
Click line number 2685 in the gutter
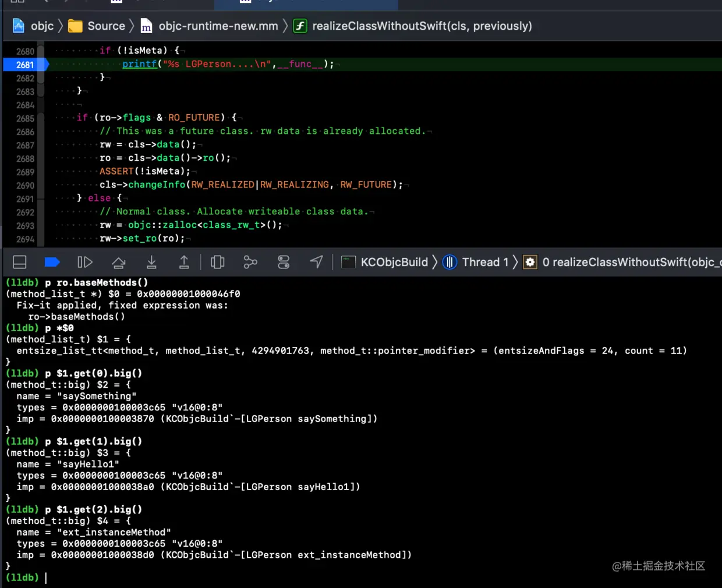coord(26,119)
